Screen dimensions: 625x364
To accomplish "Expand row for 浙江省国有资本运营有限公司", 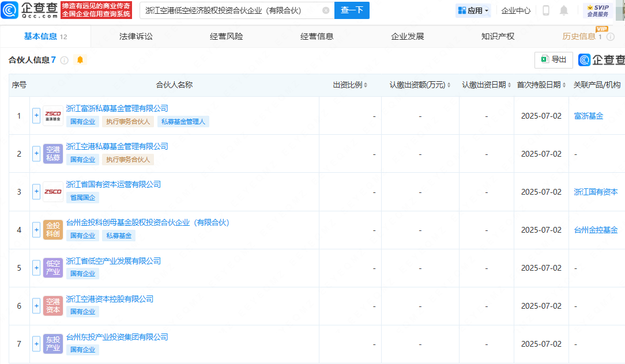I will pos(36,192).
